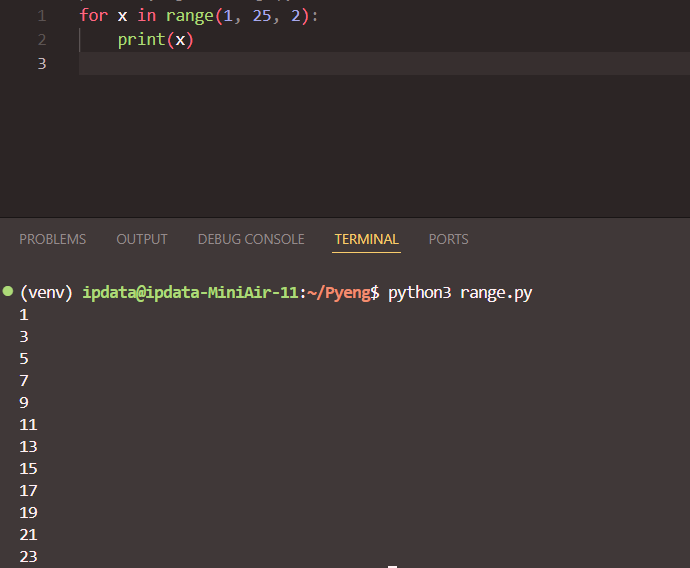Place cursor on 'for' keyword

point(93,16)
